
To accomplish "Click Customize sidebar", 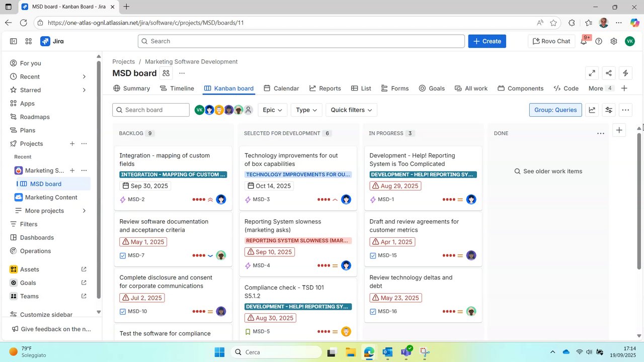I will pos(42,315).
